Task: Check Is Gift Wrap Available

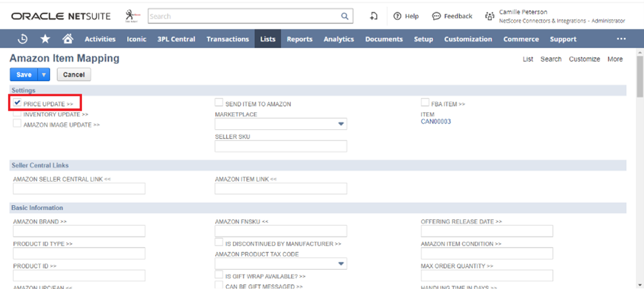Action: (219, 275)
